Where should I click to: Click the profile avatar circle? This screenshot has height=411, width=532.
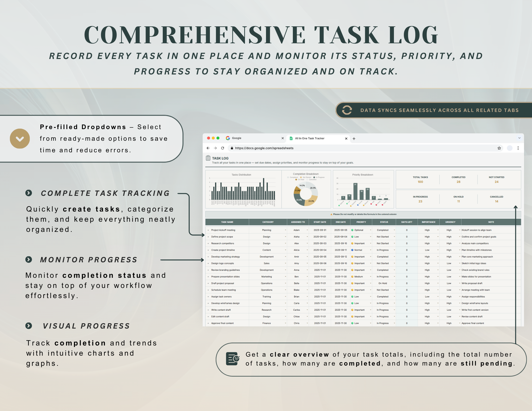(x=510, y=148)
